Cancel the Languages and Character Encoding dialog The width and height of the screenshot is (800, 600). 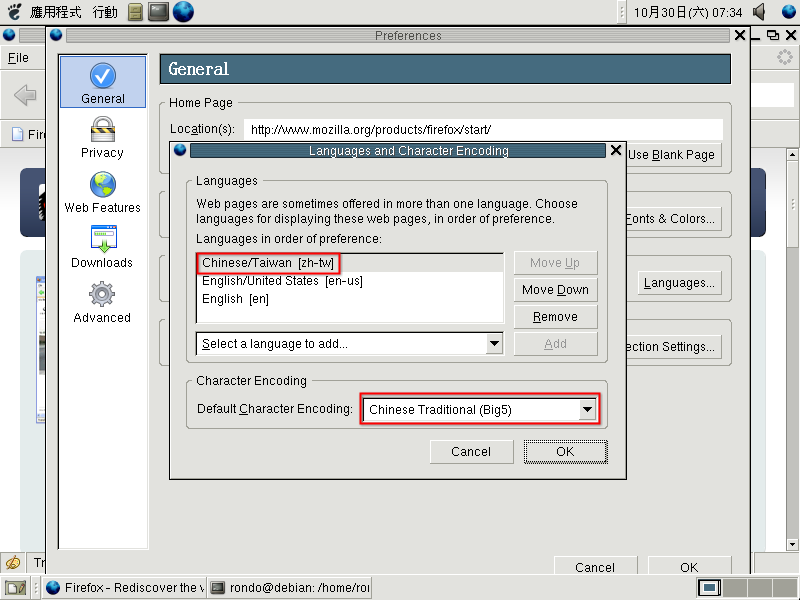pos(471,452)
